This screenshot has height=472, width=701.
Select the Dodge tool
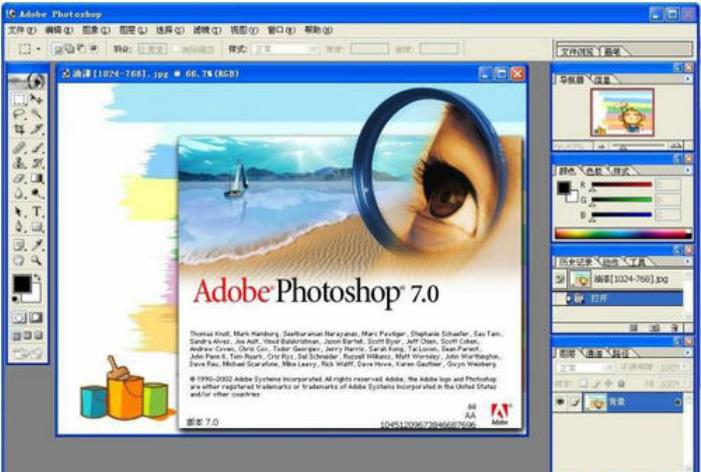(x=37, y=194)
